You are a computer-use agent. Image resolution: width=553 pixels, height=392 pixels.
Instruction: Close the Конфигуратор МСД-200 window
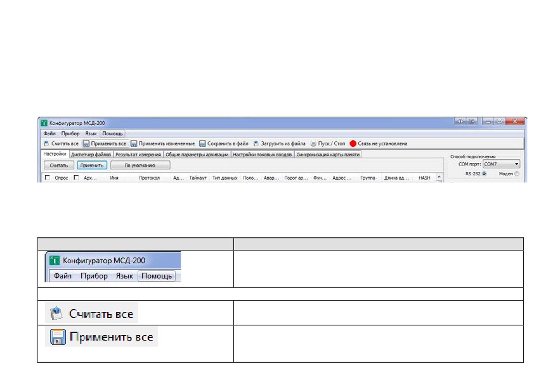click(515, 121)
